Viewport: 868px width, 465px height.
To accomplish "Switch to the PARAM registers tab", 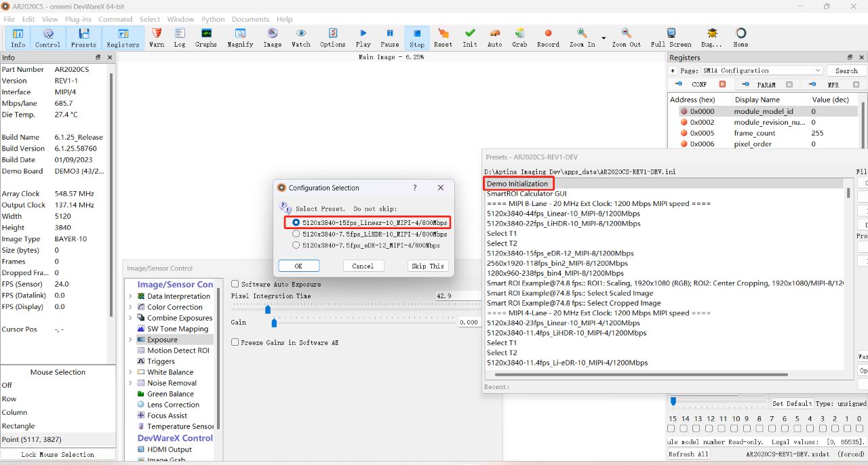I will click(x=766, y=85).
